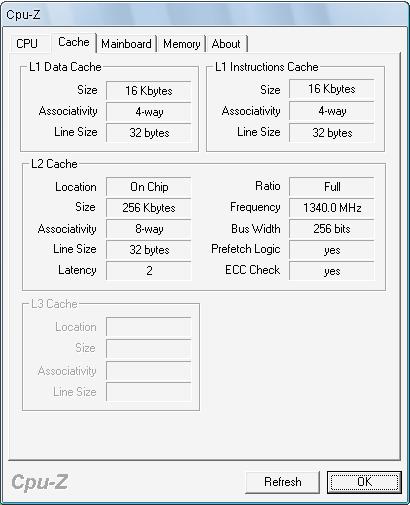Image resolution: width=410 pixels, height=505 pixels.
Task: Click the 'Latency' label
Action: [77, 270]
